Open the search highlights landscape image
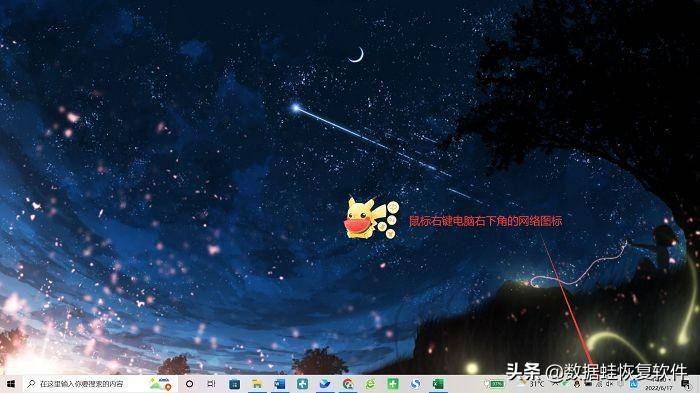The image size is (700, 393). pos(160,384)
